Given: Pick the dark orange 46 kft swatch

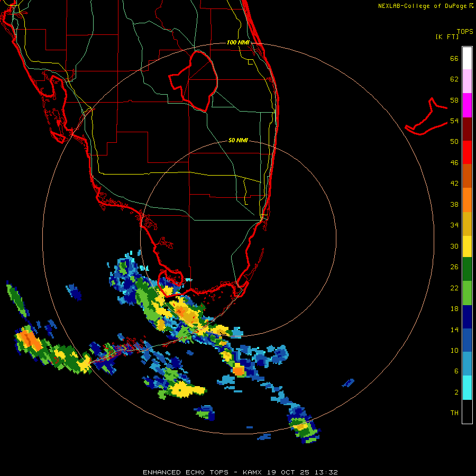Looking at the screenshot, I should [467, 176].
